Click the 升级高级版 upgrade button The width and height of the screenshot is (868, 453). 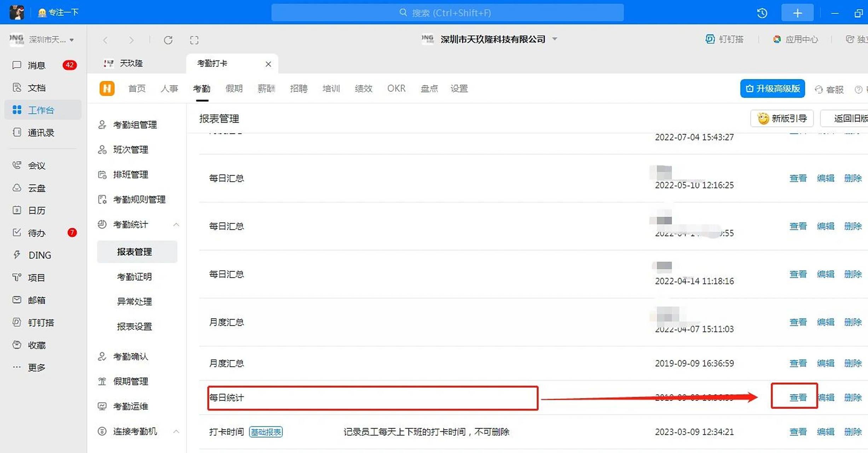(x=772, y=88)
